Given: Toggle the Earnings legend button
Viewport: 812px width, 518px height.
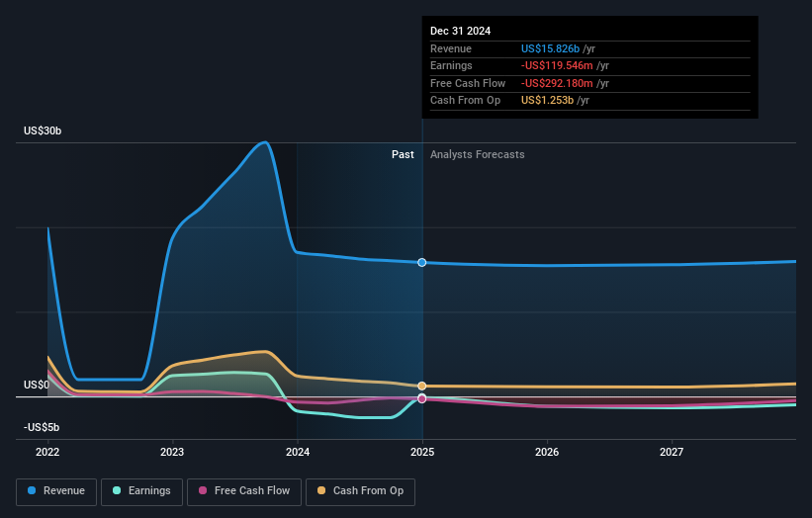Looking at the screenshot, I should coord(141,491).
